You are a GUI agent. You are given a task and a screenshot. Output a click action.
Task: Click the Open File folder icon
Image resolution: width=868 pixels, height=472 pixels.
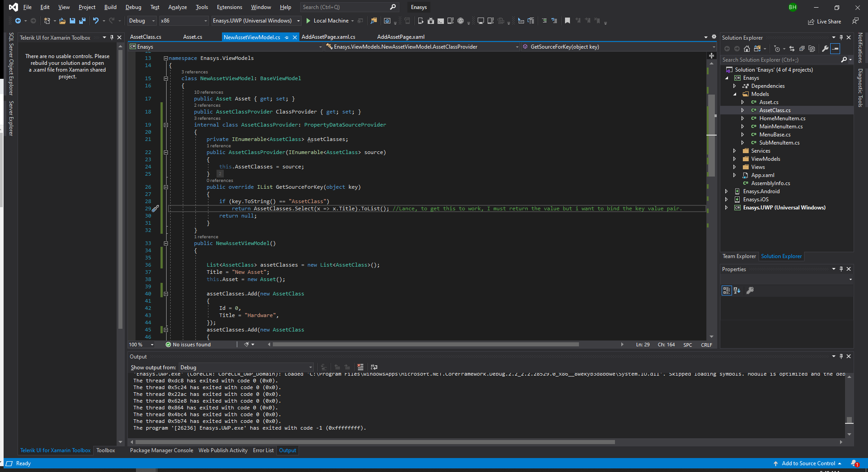[62, 21]
